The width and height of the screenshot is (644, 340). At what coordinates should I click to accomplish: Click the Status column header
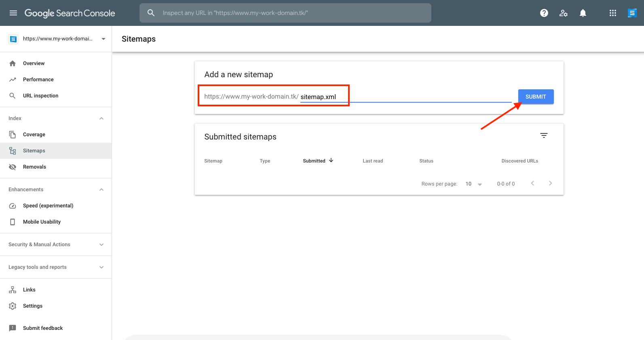point(426,161)
